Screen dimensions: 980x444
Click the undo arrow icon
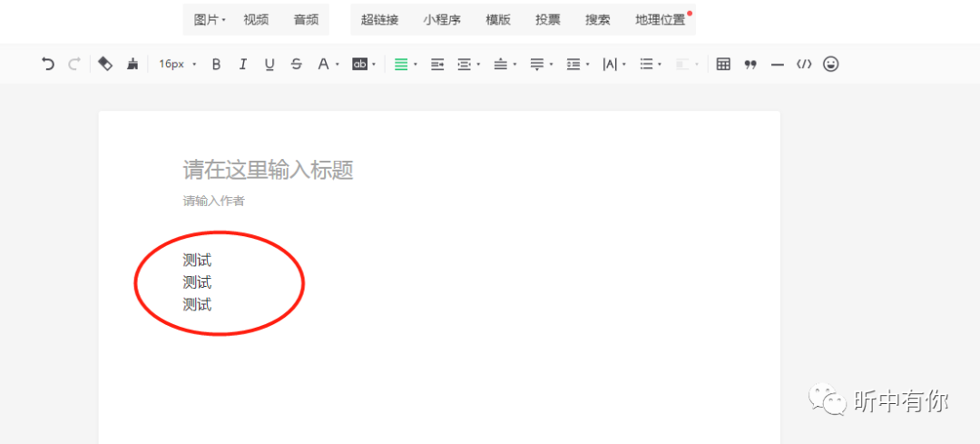(x=48, y=64)
